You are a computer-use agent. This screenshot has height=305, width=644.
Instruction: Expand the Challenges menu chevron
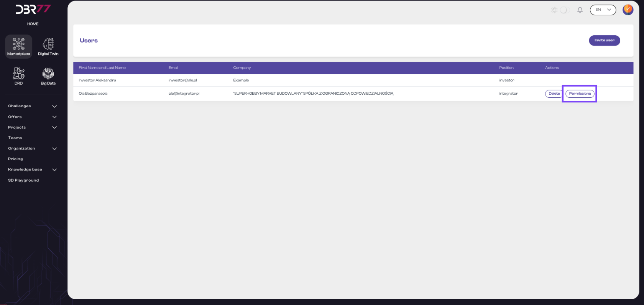tap(54, 106)
